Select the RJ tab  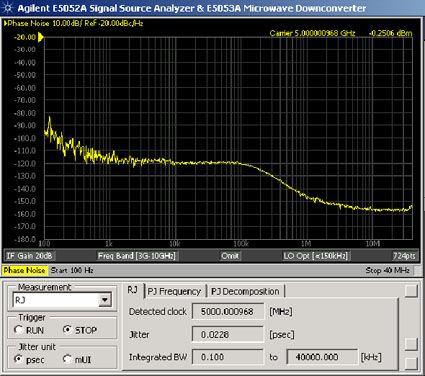[133, 290]
